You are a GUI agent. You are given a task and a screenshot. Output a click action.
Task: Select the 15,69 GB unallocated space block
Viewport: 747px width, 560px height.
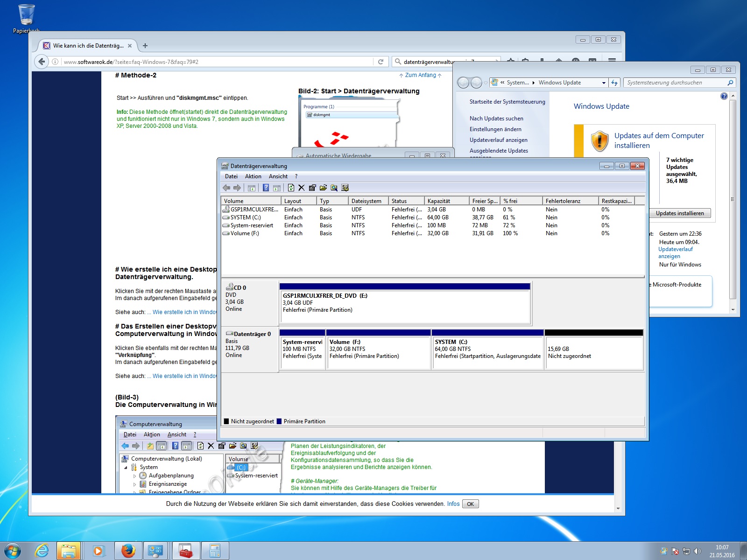tap(594, 350)
